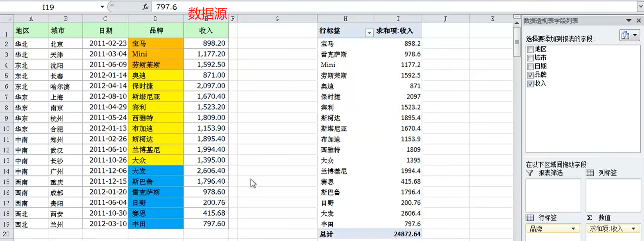Open the Name Box dropdown arrow
The width and height of the screenshot is (644, 241).
(x=102, y=7)
